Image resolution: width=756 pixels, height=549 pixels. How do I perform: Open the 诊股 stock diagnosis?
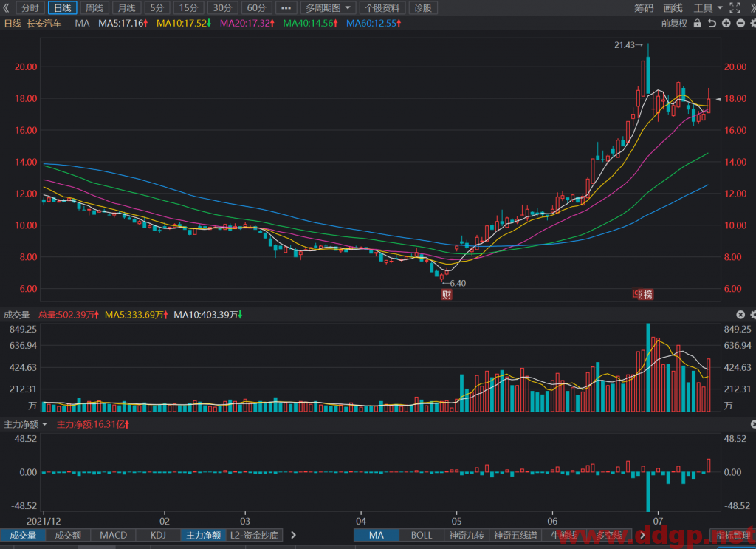pyautogui.click(x=423, y=7)
